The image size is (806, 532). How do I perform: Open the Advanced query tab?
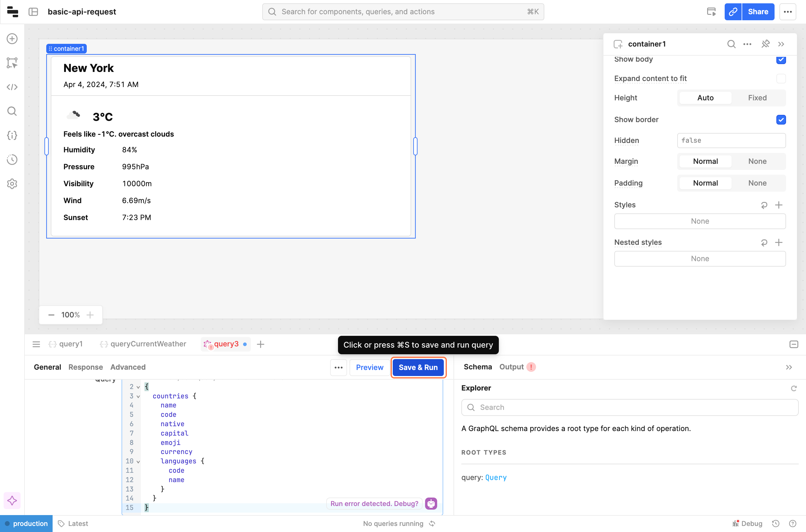(x=128, y=367)
